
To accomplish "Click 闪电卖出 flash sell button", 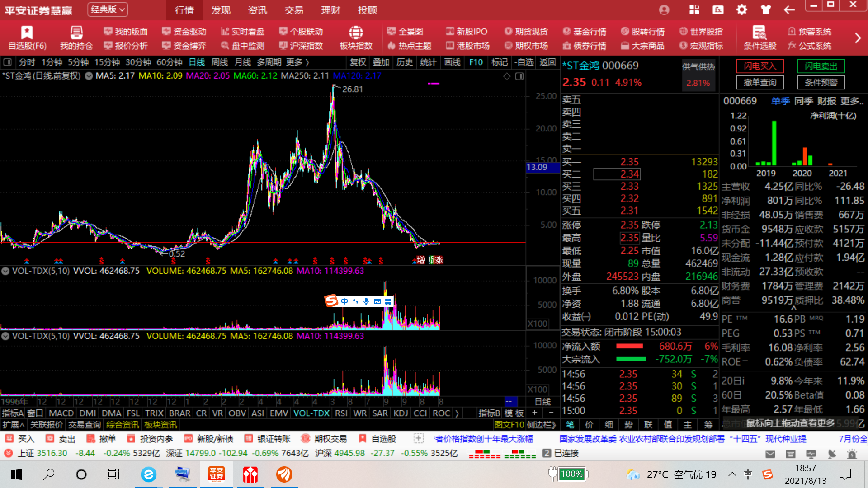I will coord(821,66).
